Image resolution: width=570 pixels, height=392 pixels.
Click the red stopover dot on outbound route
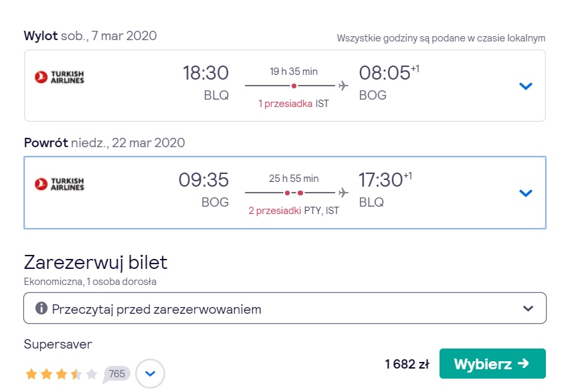(294, 86)
